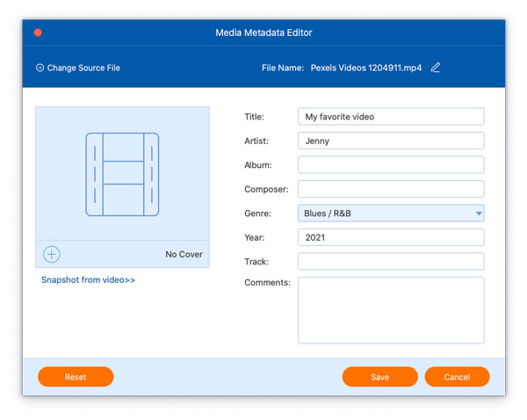This screenshot has width=527, height=420.
Task: Select the Year field showing 2021
Action: click(391, 237)
